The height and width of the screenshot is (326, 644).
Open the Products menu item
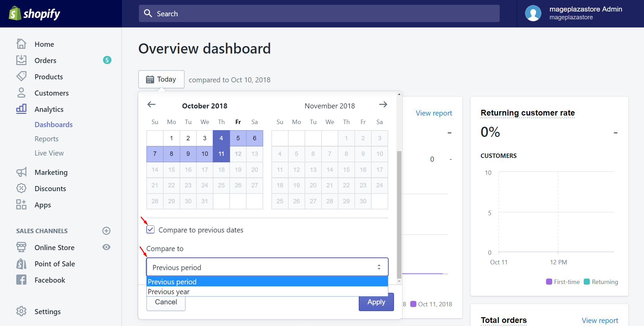[49, 77]
